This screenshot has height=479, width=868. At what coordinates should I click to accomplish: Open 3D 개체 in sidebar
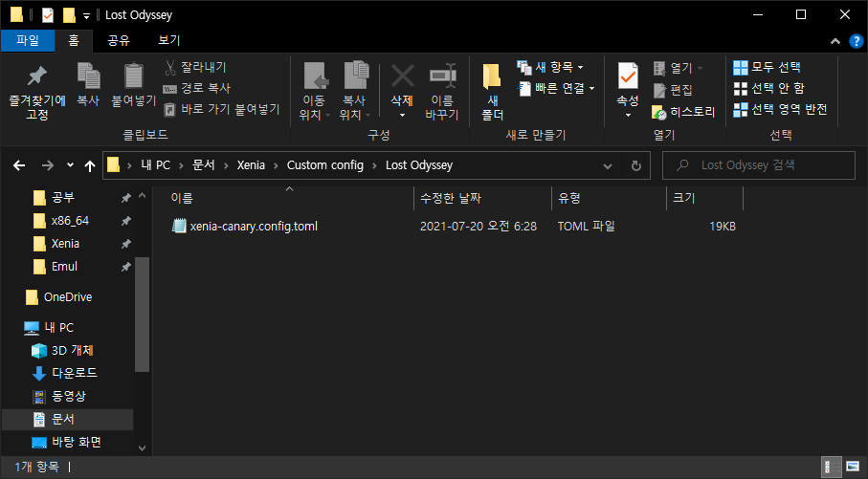(x=72, y=351)
